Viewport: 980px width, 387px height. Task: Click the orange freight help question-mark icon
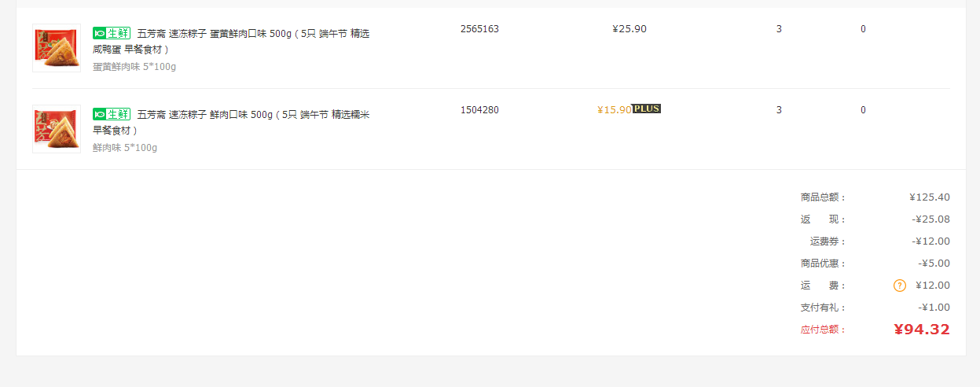[x=900, y=286]
